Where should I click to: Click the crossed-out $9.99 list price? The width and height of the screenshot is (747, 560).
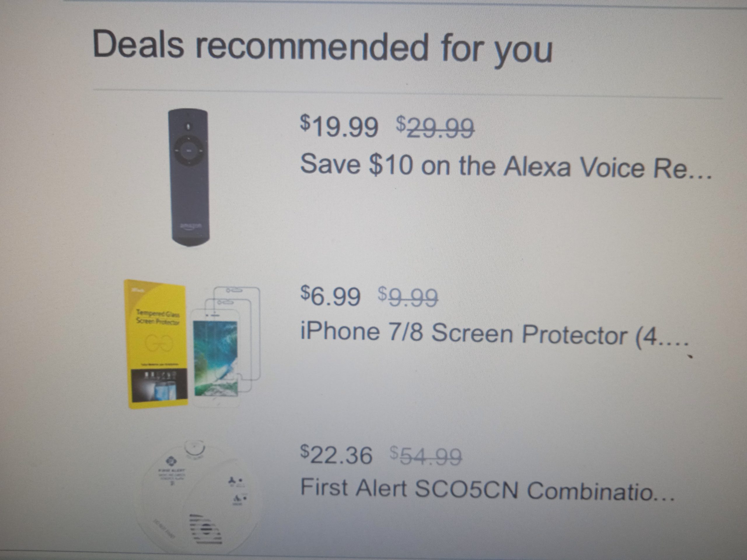tap(408, 297)
